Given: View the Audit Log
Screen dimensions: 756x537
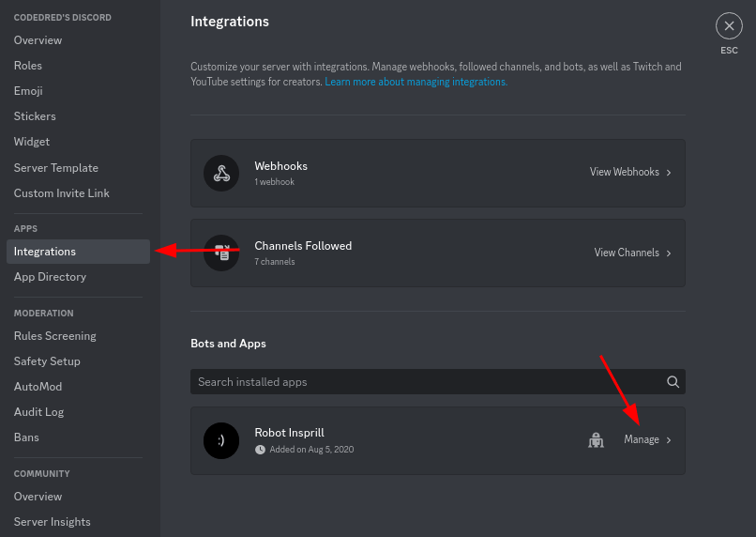Looking at the screenshot, I should click(x=38, y=412).
